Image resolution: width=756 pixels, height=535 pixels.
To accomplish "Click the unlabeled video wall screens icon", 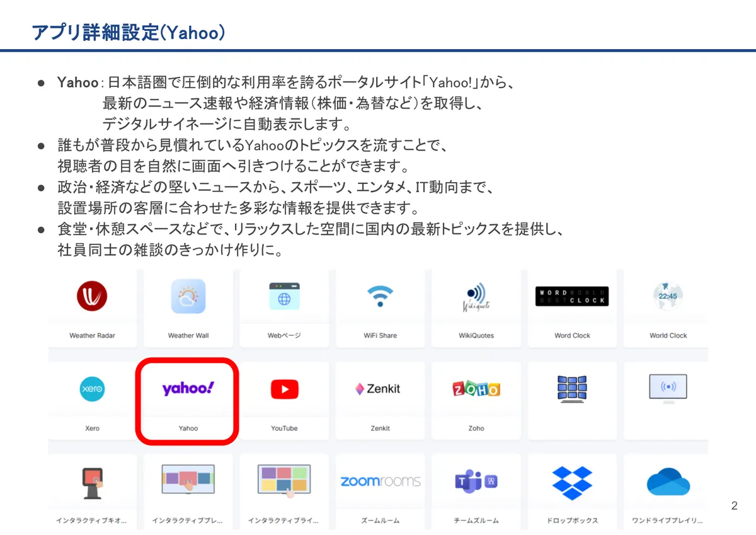I will pos(572,389).
